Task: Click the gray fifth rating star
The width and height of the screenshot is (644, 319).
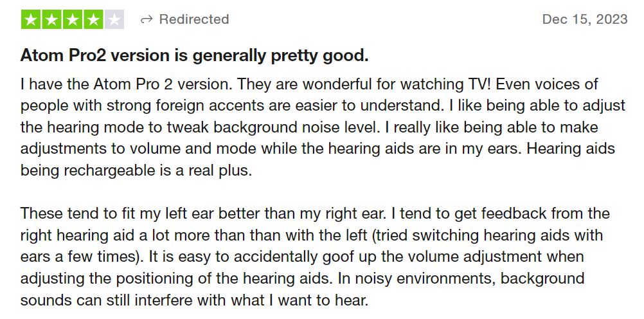Action: point(114,19)
